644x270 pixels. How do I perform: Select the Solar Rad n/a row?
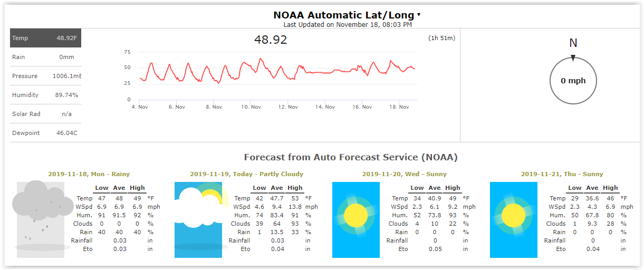(46, 114)
